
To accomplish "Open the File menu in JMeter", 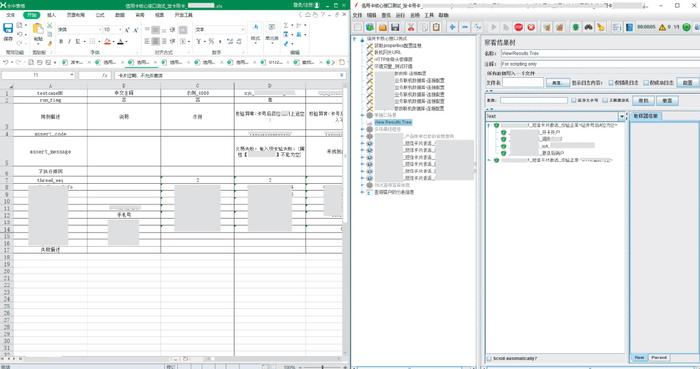I will tap(358, 15).
